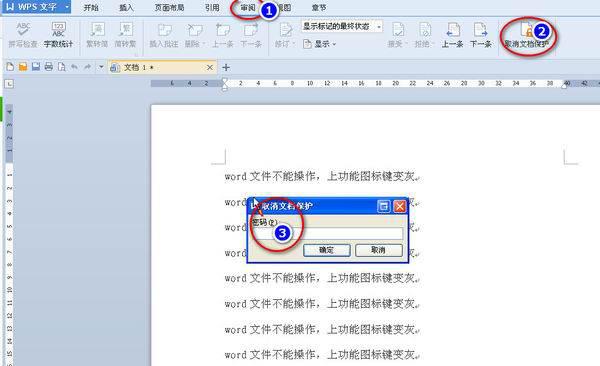The height and width of the screenshot is (366, 600).
Task: Switch to the 审阅 ribbon tab
Action: coord(248,7)
